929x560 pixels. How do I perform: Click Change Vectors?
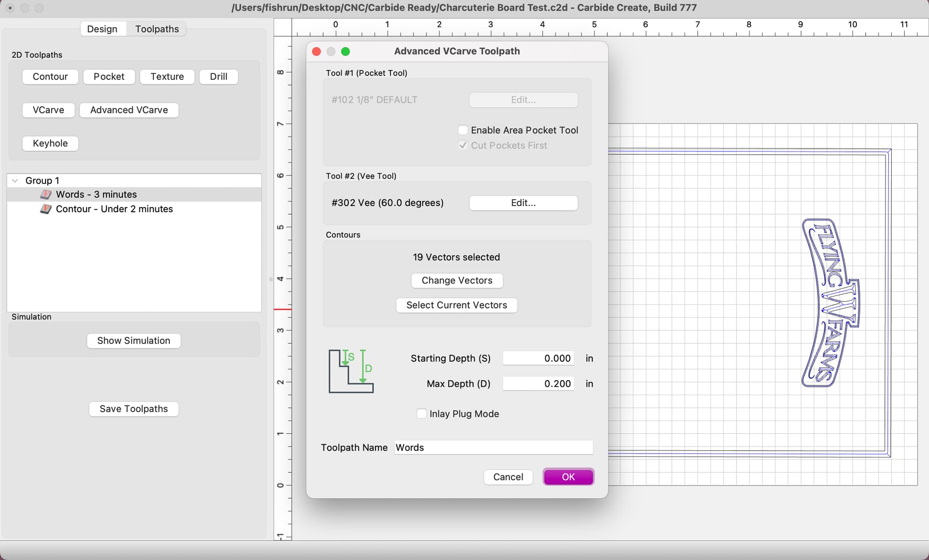point(457,280)
